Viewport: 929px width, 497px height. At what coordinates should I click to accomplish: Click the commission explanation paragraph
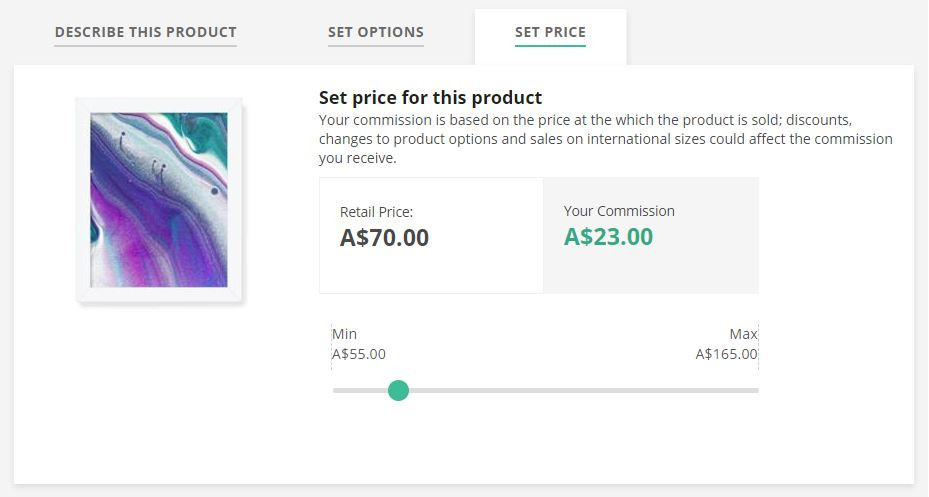(606, 139)
